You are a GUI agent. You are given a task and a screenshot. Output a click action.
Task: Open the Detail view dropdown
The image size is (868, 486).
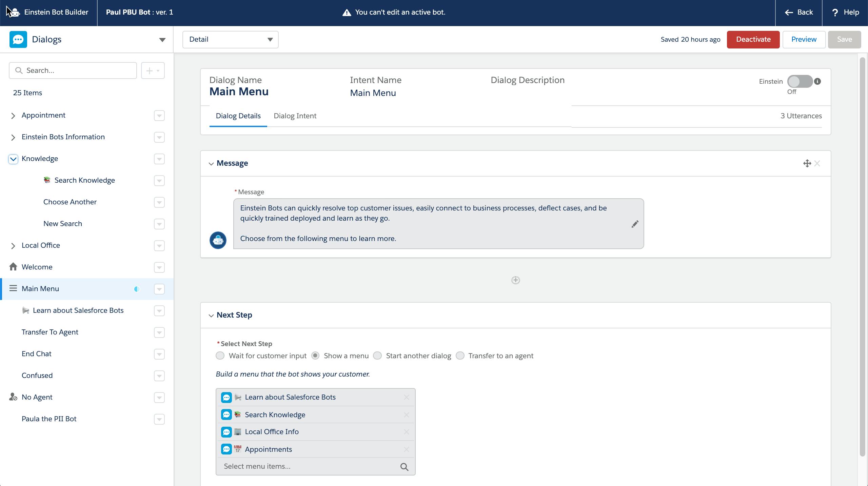point(230,39)
